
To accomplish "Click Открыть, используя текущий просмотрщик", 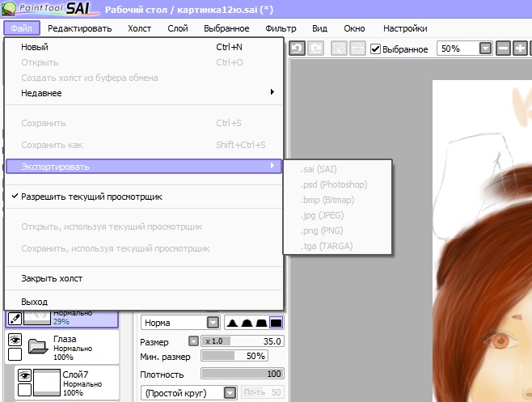I will 144,226.
